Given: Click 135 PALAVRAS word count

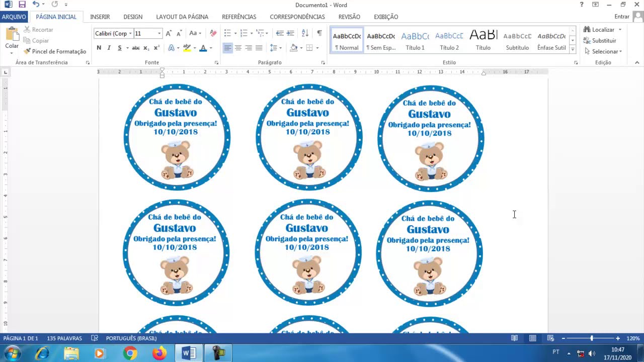Looking at the screenshot, I should (64, 338).
